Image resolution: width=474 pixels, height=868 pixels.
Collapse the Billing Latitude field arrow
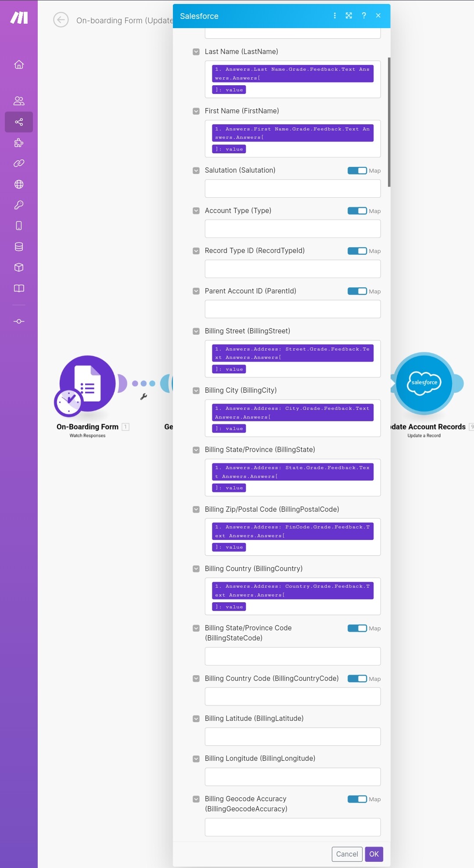pos(196,719)
